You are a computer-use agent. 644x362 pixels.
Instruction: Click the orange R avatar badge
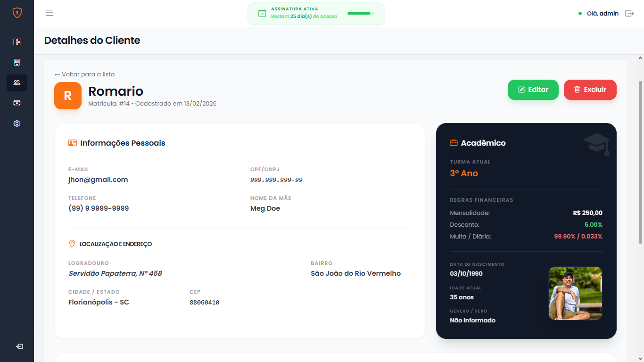tap(68, 96)
